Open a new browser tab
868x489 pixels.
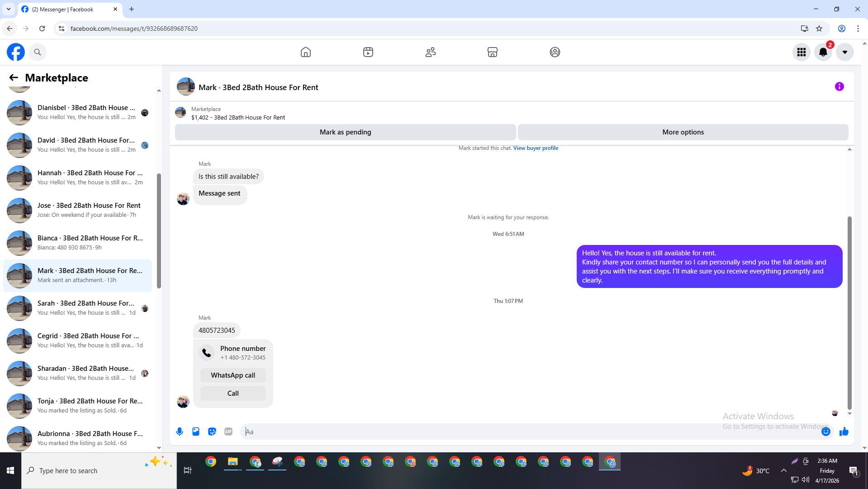(x=132, y=9)
